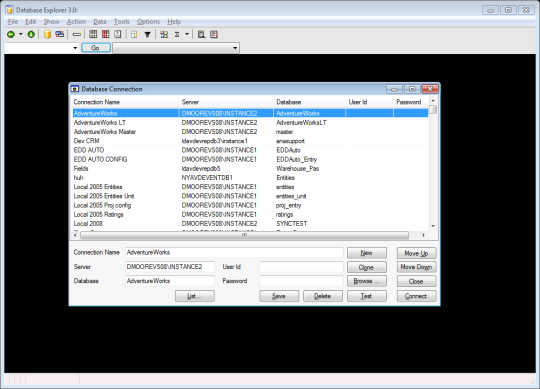This screenshot has height=389, width=540.
Task: Open the Tools menu
Action: (x=122, y=22)
